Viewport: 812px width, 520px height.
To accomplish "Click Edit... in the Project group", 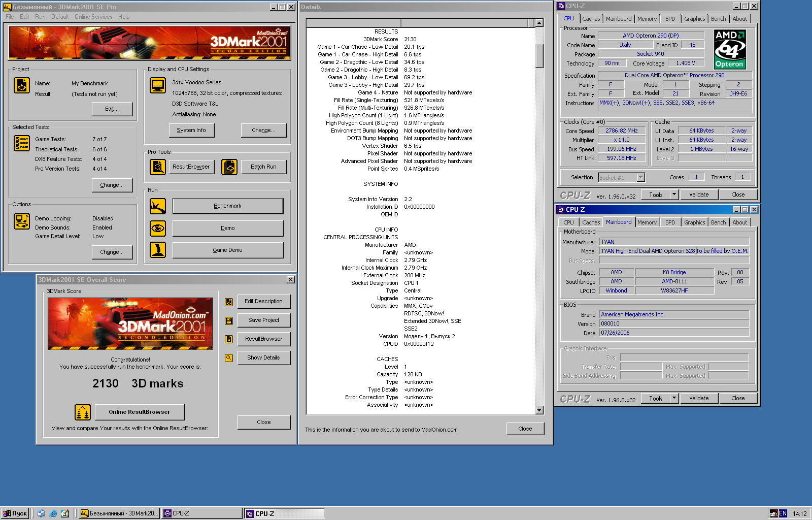I will [112, 109].
